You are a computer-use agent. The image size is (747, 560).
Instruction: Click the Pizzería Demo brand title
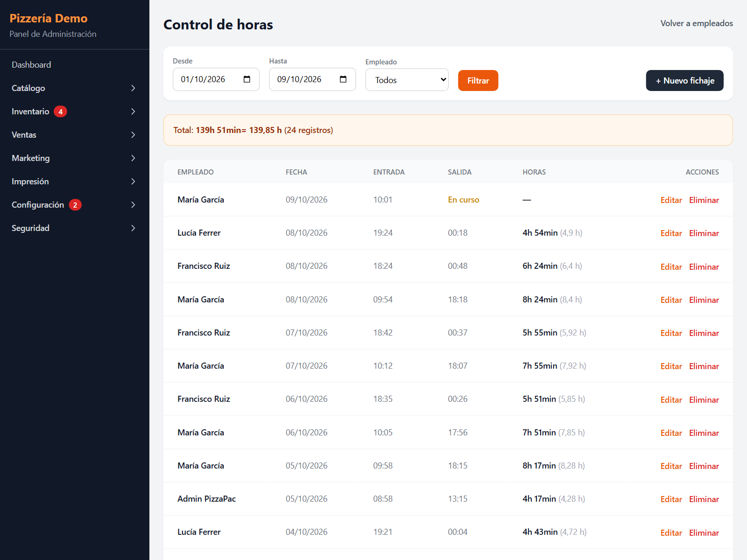(49, 18)
